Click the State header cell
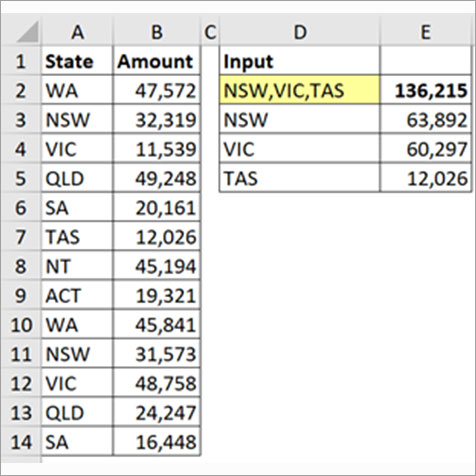The image size is (476, 476). pyautogui.click(x=77, y=61)
